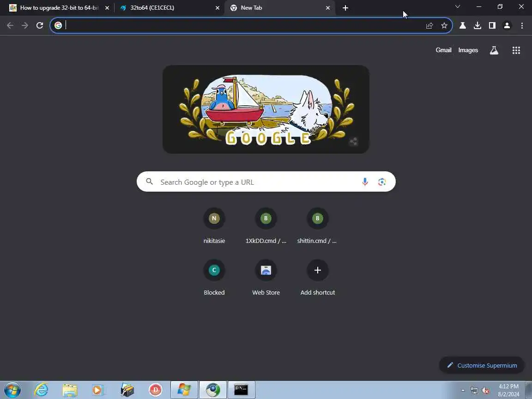
Task: Open the Gmail link
Action: (443, 50)
